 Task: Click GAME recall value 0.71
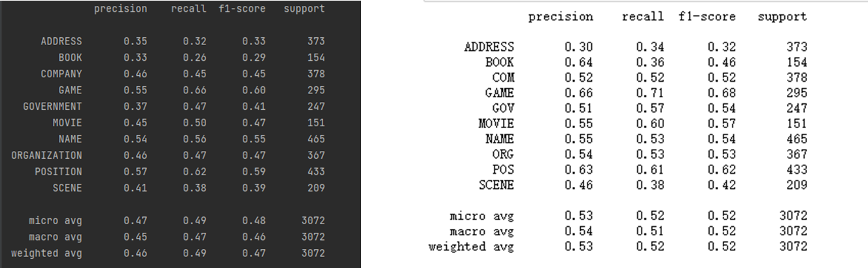click(x=652, y=93)
